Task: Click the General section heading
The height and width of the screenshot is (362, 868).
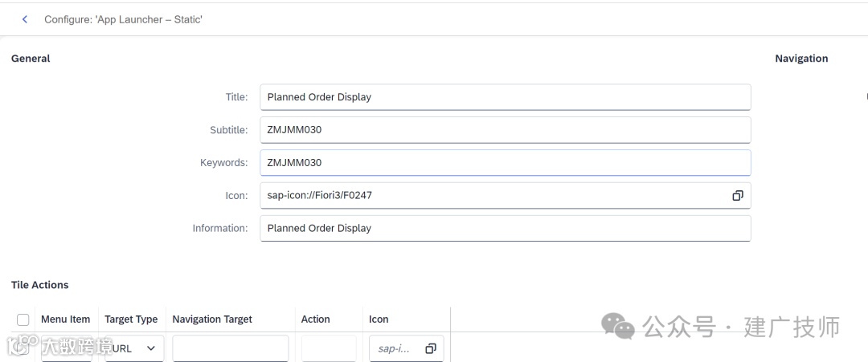Action: [31, 59]
